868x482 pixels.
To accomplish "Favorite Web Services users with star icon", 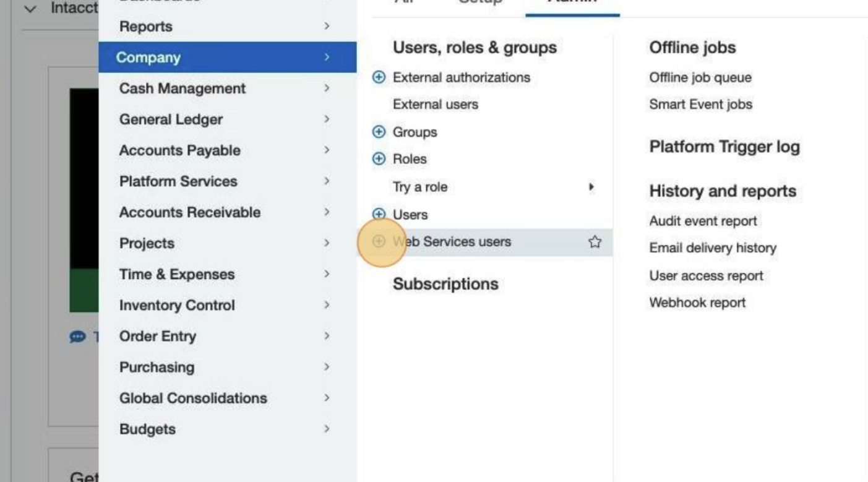I will pos(595,242).
